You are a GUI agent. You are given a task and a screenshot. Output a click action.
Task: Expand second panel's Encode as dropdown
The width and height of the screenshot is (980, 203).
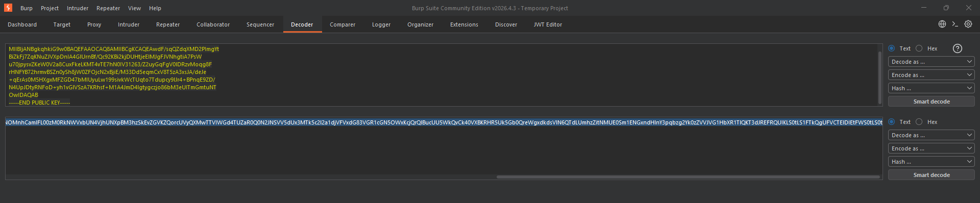coord(932,148)
